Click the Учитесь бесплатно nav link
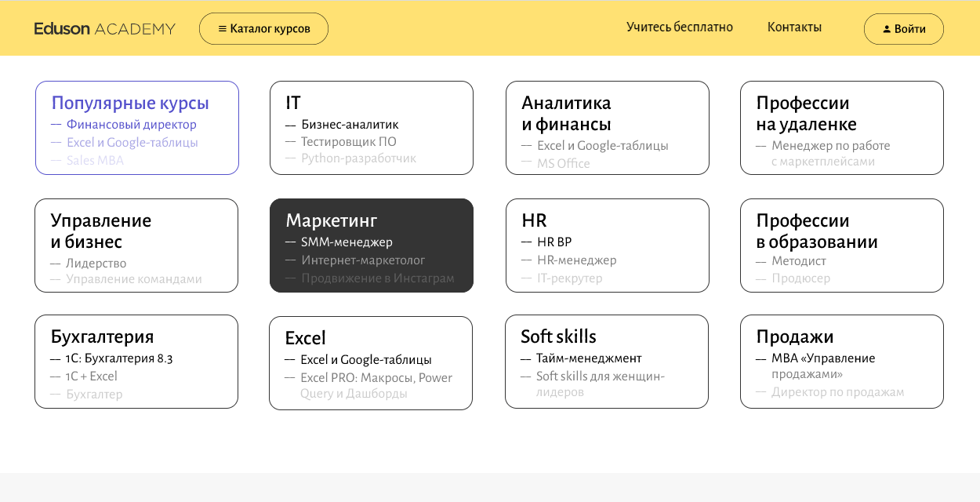The height and width of the screenshot is (502, 980). pos(679,27)
